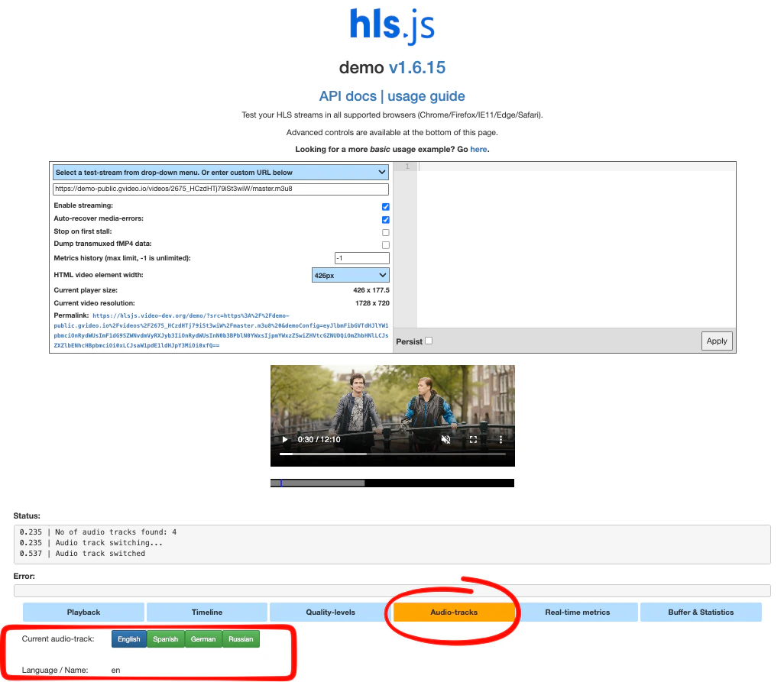
Task: Open the video player's three-dot options menu
Action: pyautogui.click(x=502, y=439)
